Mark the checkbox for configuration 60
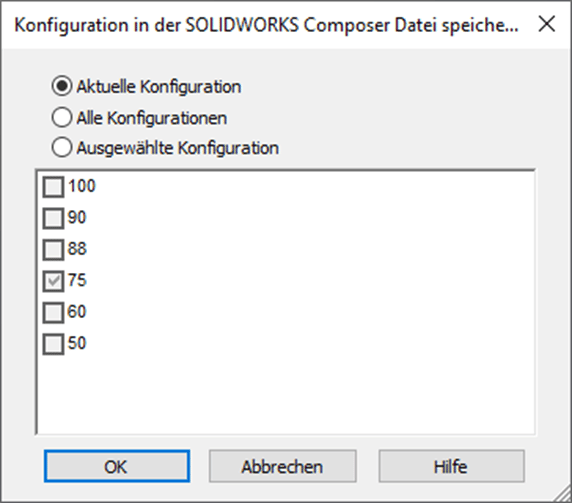The image size is (572, 503). [x=53, y=312]
